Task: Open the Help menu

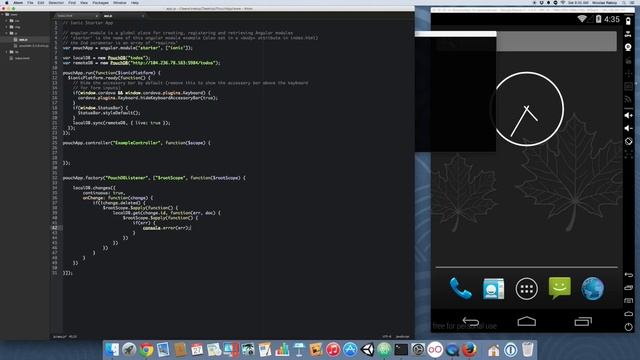Action: tap(135, 2)
